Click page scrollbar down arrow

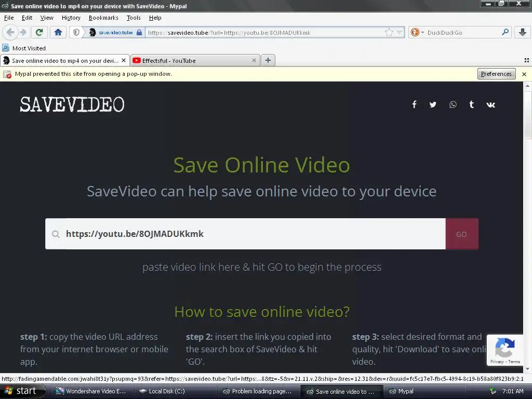pyautogui.click(x=527, y=369)
